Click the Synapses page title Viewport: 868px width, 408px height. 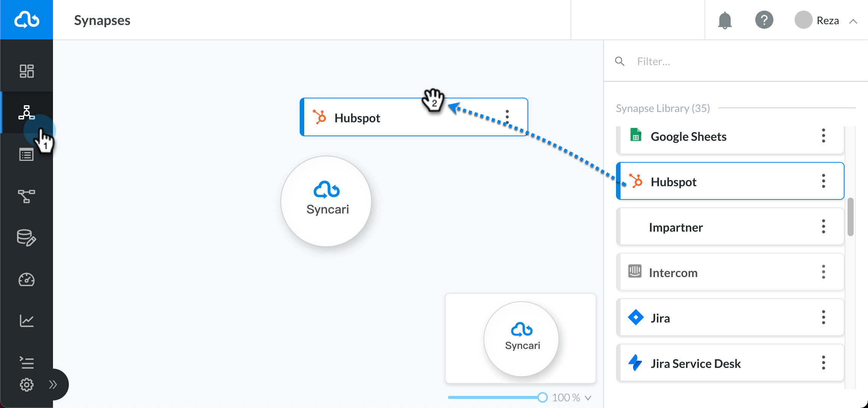[102, 20]
